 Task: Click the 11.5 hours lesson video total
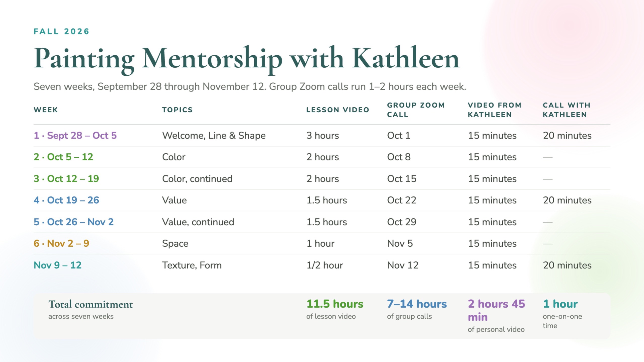click(x=335, y=304)
